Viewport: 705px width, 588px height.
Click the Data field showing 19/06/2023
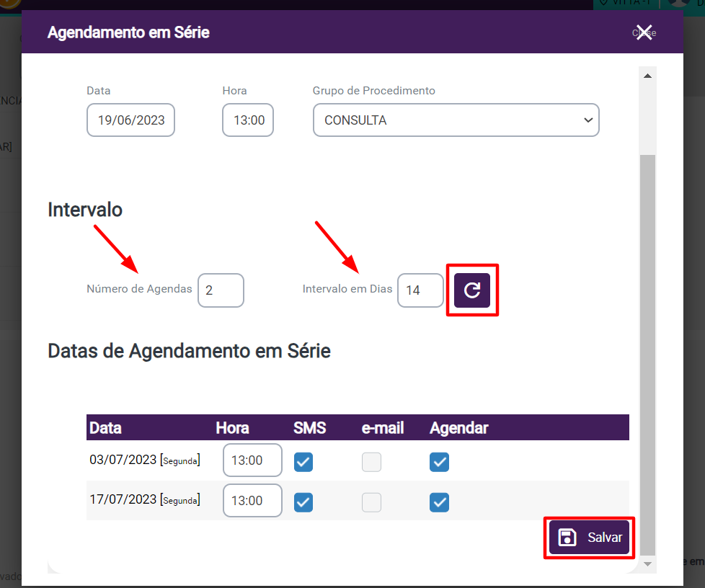pyautogui.click(x=131, y=120)
